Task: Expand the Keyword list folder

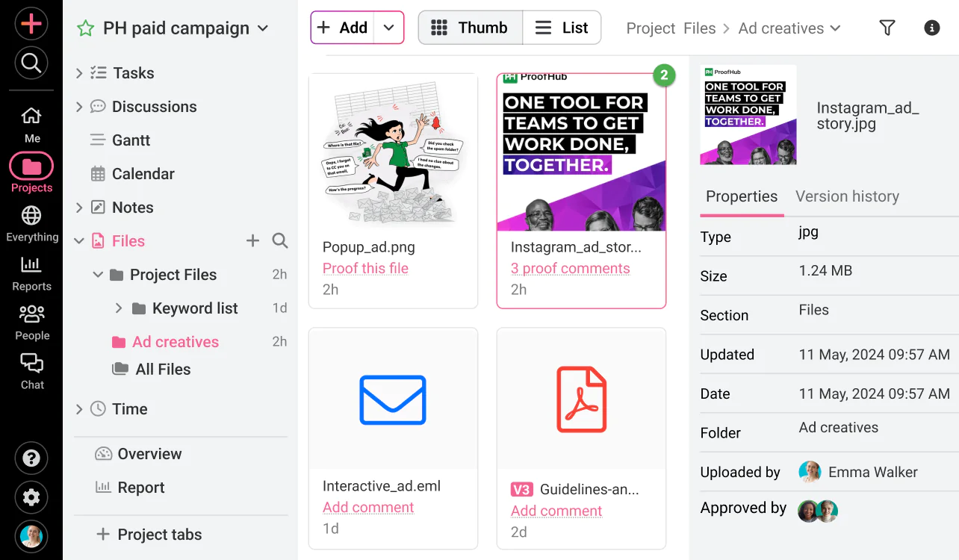Action: [118, 308]
